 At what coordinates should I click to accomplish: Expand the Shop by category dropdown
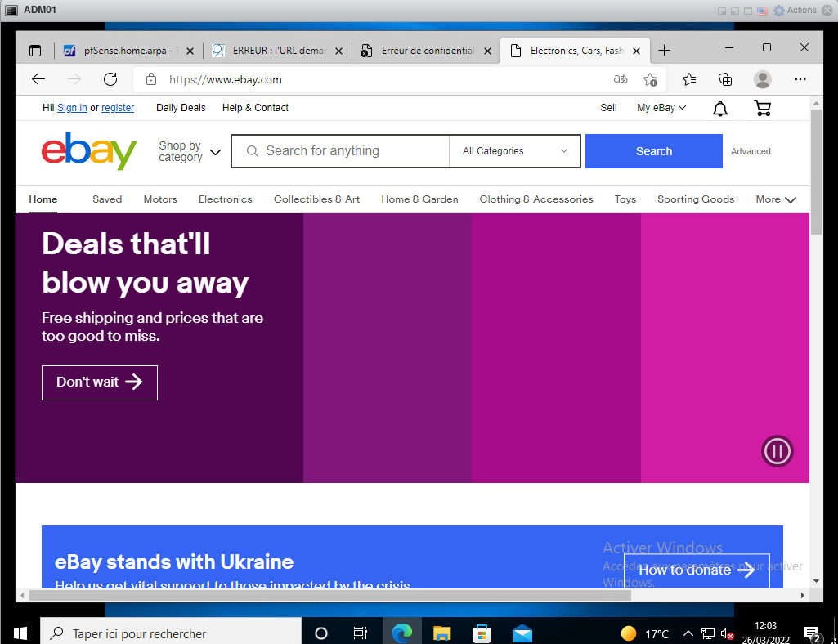pos(190,151)
